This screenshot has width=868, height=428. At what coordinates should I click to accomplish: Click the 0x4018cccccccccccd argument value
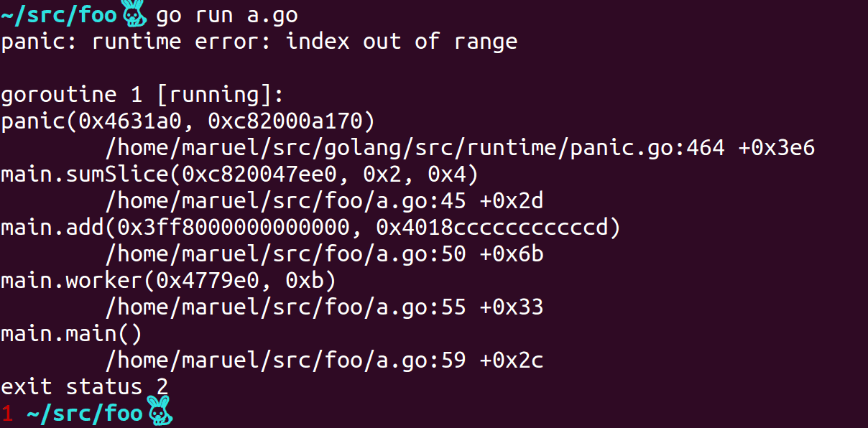497,227
